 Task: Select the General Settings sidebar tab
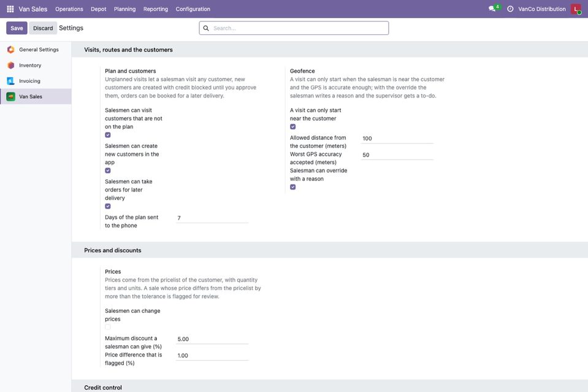(x=36, y=50)
